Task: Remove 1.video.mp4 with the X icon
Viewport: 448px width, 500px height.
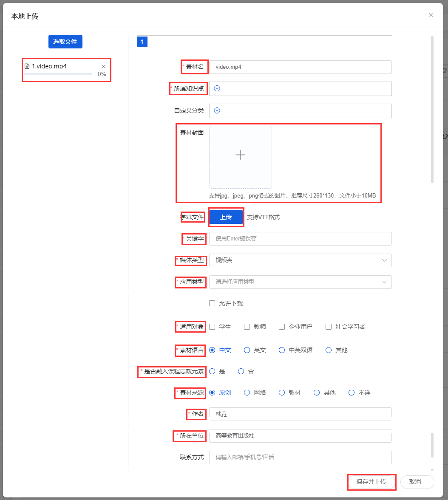Action: pyautogui.click(x=103, y=67)
